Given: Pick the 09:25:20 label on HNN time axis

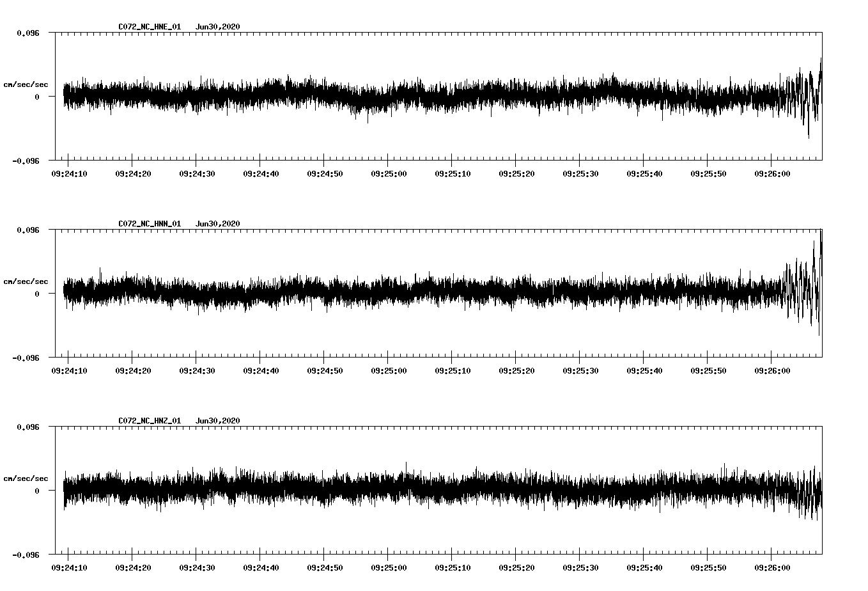Looking at the screenshot, I should point(516,370).
